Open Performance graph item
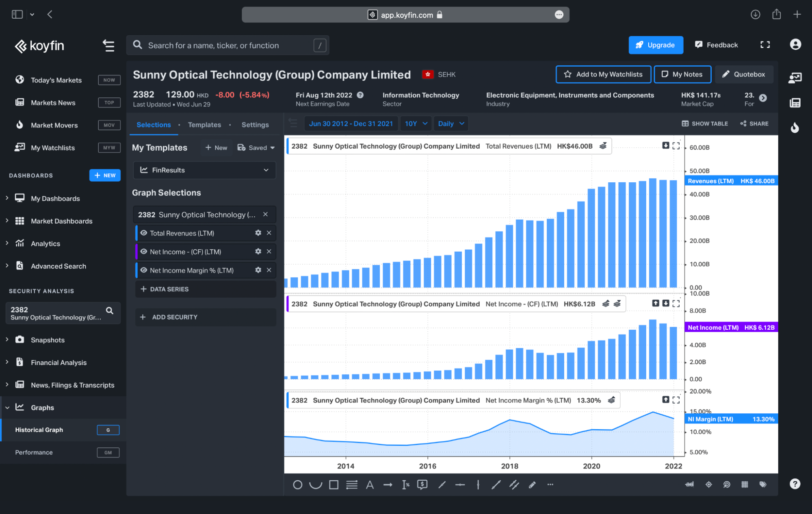Viewport: 812px width, 514px height. point(34,452)
